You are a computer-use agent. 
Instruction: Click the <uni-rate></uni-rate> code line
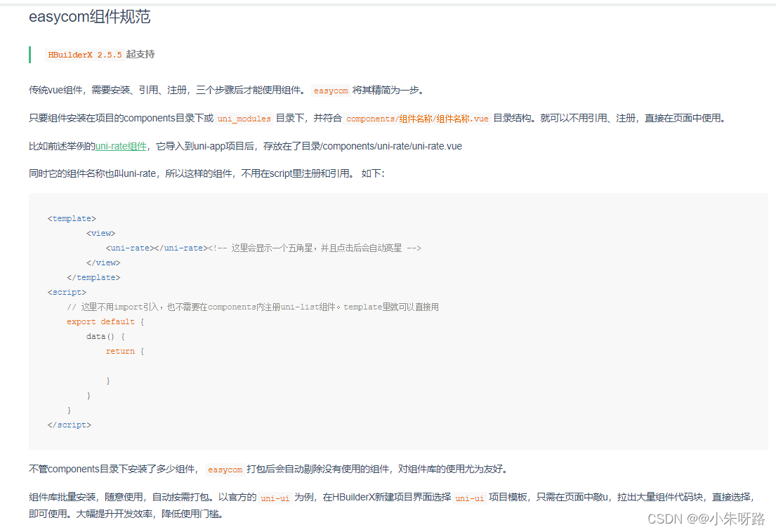click(263, 248)
